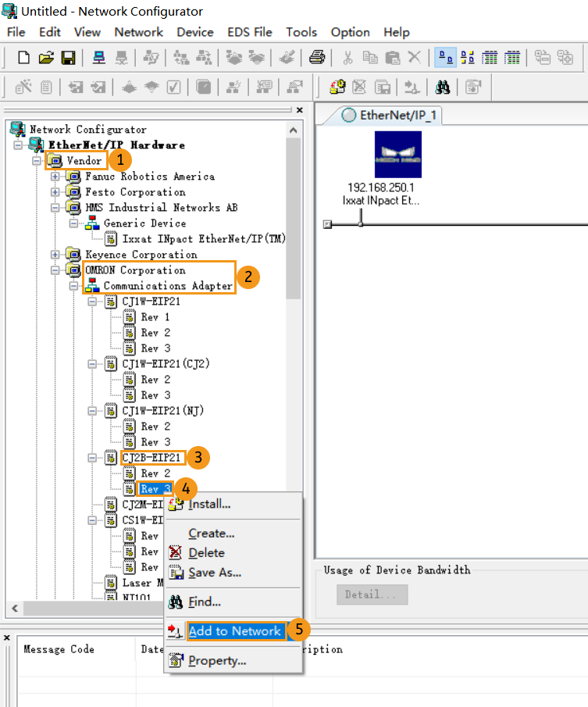Close the message output panel

pyautogui.click(x=7, y=637)
